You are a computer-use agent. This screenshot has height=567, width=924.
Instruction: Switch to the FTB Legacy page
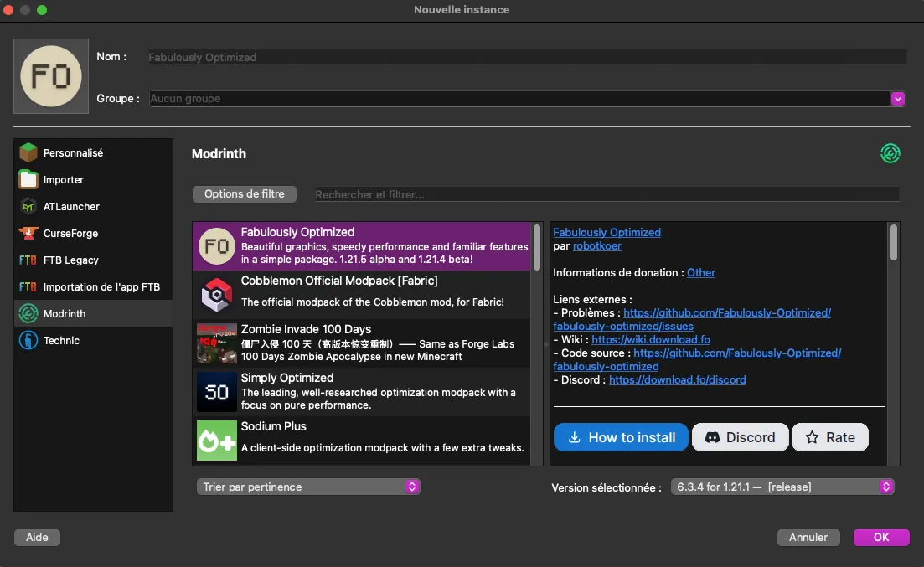(x=70, y=260)
